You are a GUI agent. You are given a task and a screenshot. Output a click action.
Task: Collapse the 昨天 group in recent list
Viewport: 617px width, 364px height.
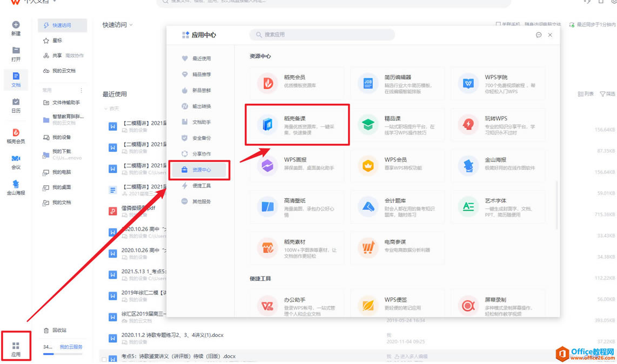coord(105,109)
